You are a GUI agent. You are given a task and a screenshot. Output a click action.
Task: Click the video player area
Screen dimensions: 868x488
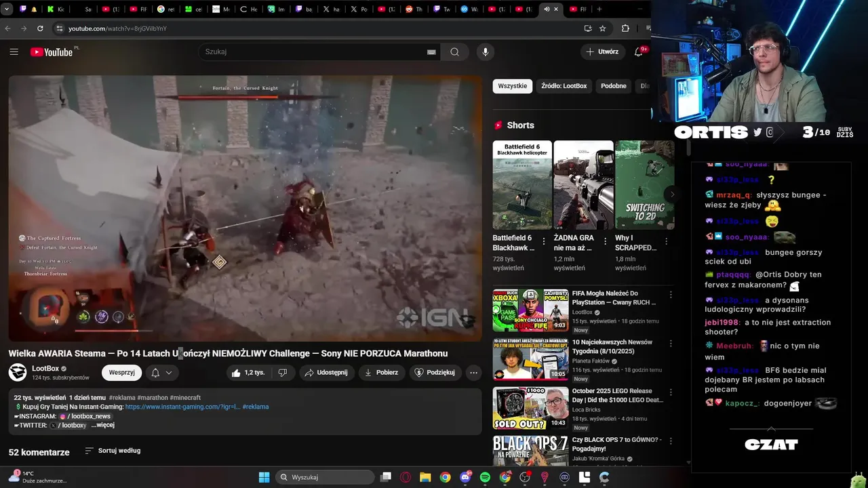click(x=245, y=208)
